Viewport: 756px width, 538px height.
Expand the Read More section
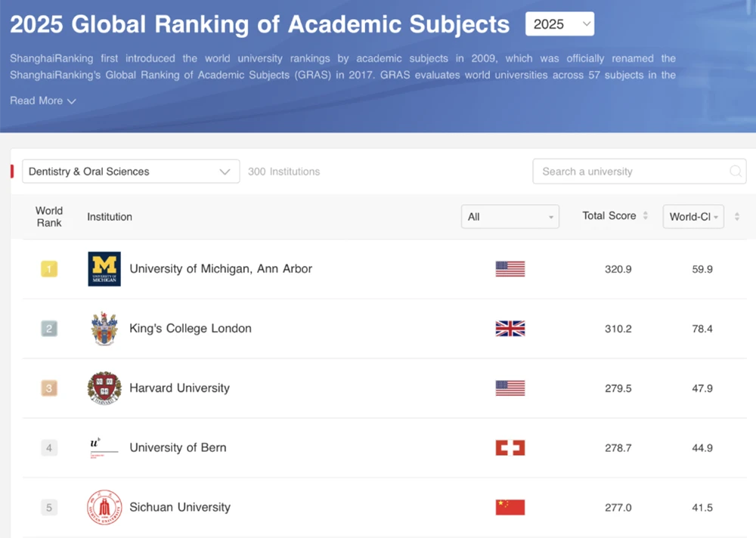click(43, 100)
